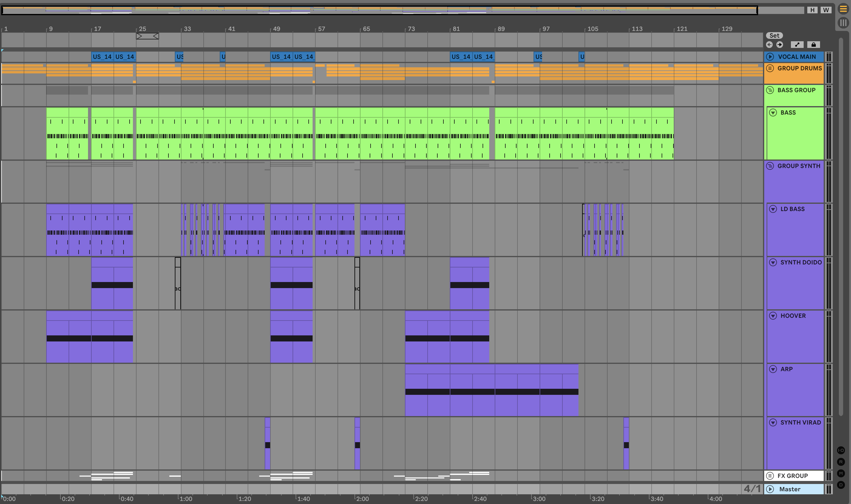The image size is (851, 504).
Task: Jump to next locator with the right arrow
Action: [780, 45]
